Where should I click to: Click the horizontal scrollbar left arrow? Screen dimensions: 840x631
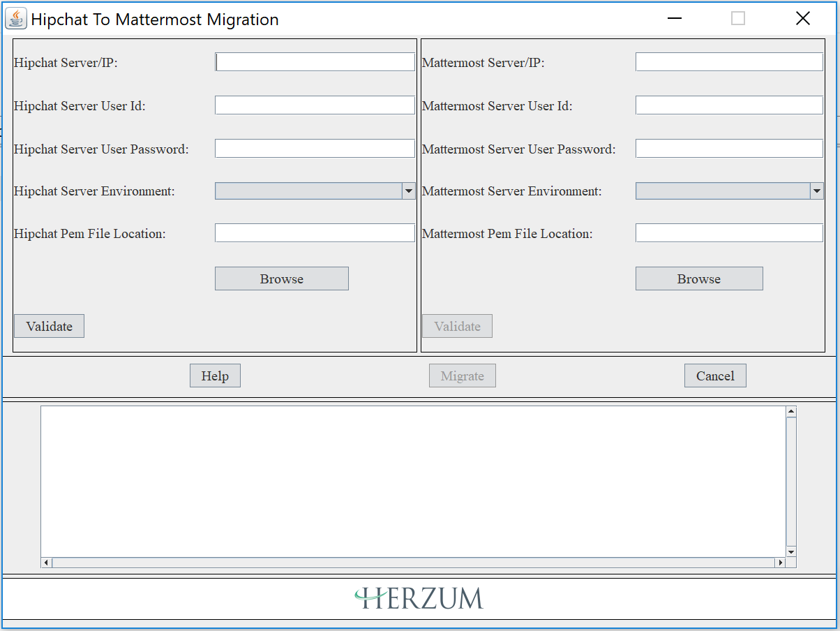coord(47,563)
